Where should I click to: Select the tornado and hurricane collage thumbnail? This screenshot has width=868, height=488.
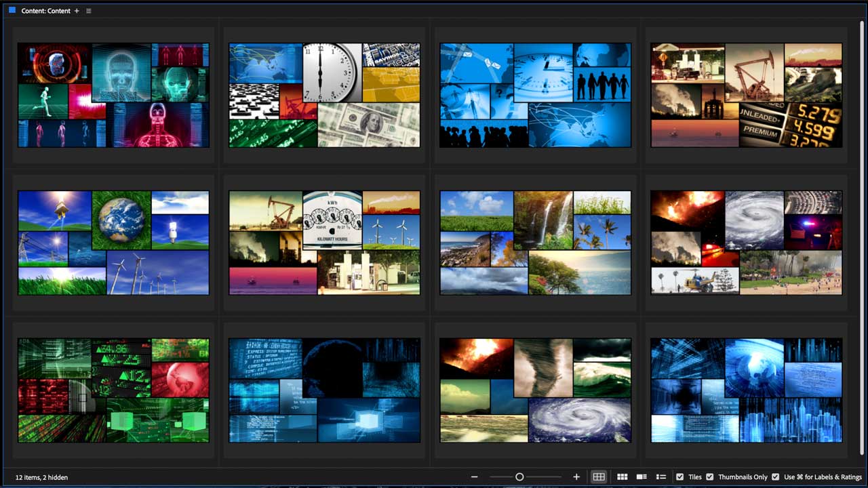[x=535, y=390]
